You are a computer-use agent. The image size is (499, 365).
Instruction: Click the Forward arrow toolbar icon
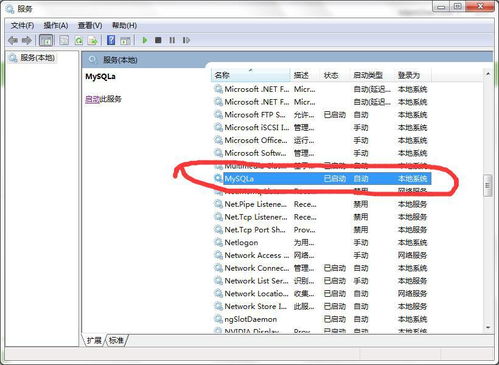coord(26,40)
